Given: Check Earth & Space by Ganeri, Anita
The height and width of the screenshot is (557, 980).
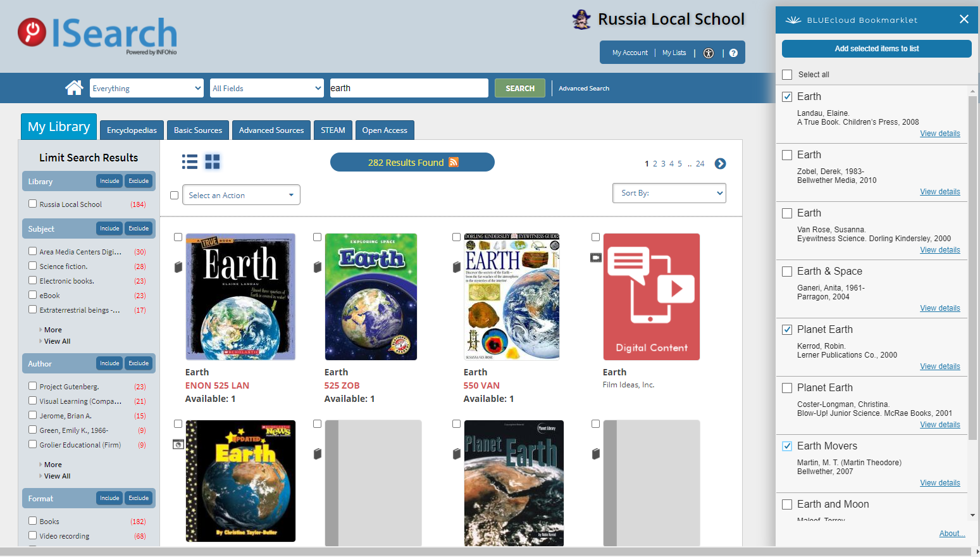Looking at the screenshot, I should click(x=787, y=272).
